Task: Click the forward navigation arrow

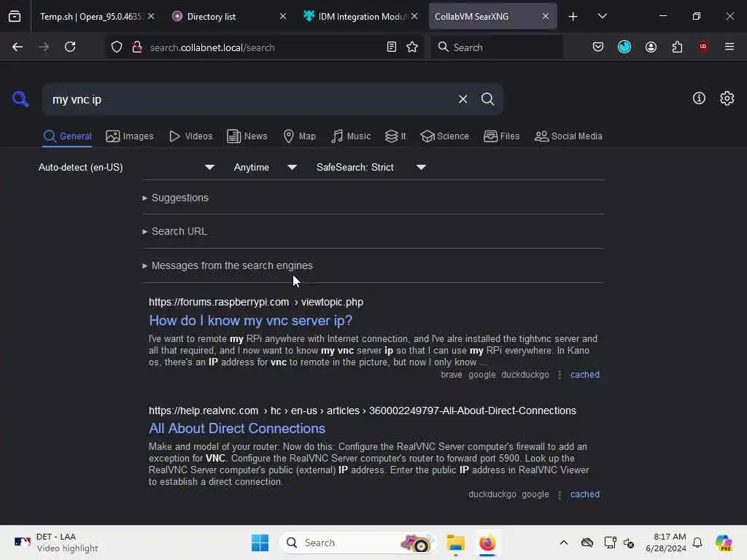Action: [x=44, y=47]
